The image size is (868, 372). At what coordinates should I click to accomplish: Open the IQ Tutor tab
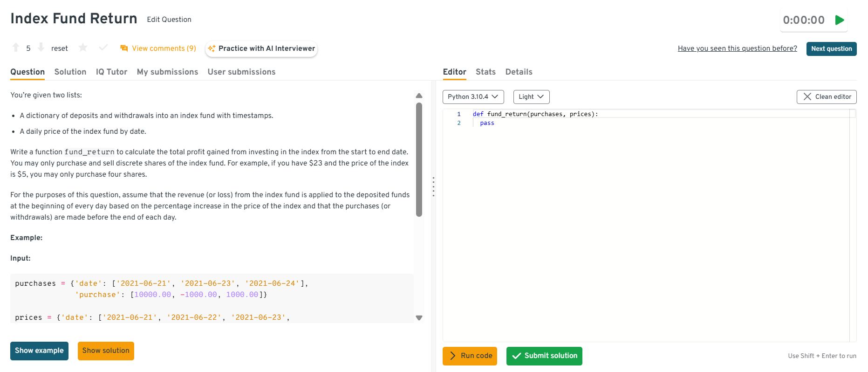tap(111, 72)
